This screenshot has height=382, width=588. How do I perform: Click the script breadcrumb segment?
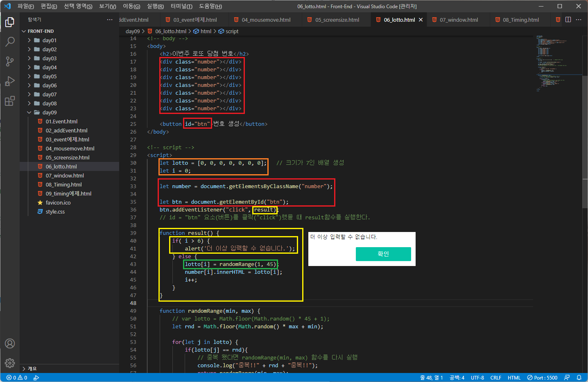tap(228, 31)
